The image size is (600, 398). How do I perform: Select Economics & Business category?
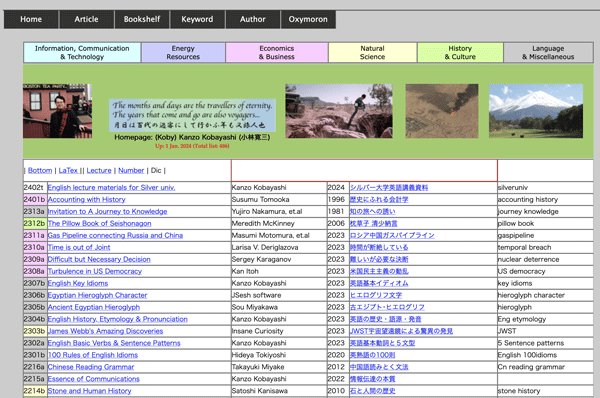(277, 52)
